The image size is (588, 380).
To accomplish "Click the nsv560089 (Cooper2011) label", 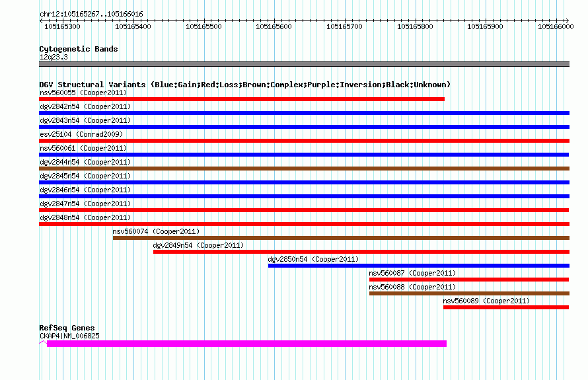I will click(486, 301).
